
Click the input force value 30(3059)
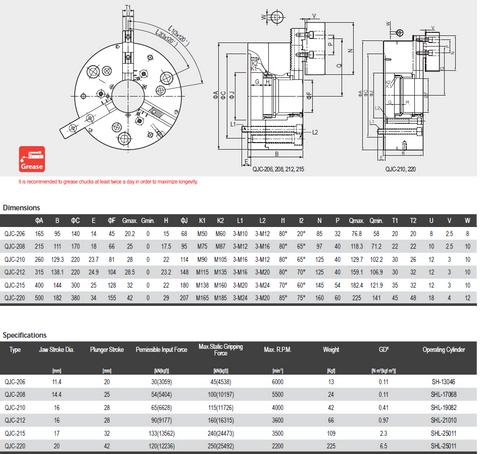pyautogui.click(x=161, y=382)
